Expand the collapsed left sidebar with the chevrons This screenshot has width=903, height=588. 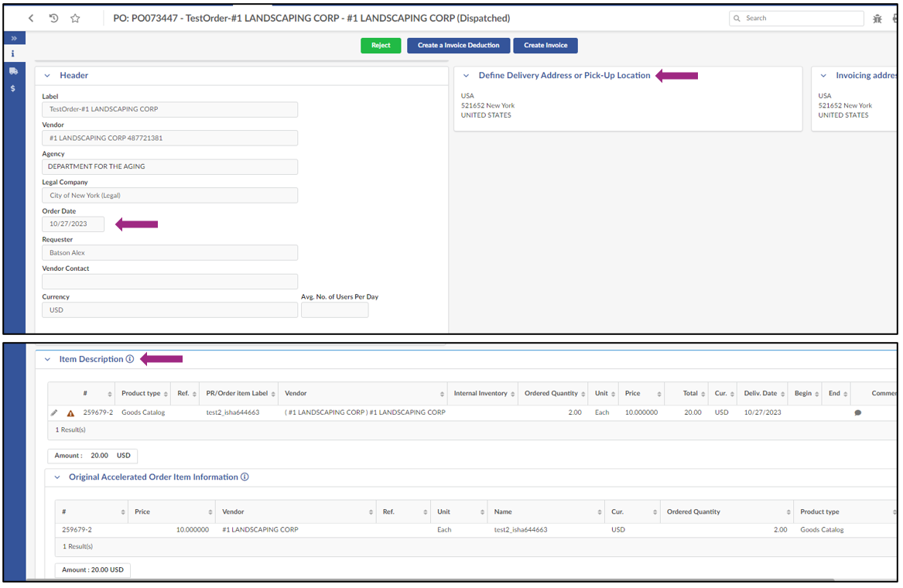[x=14, y=37]
